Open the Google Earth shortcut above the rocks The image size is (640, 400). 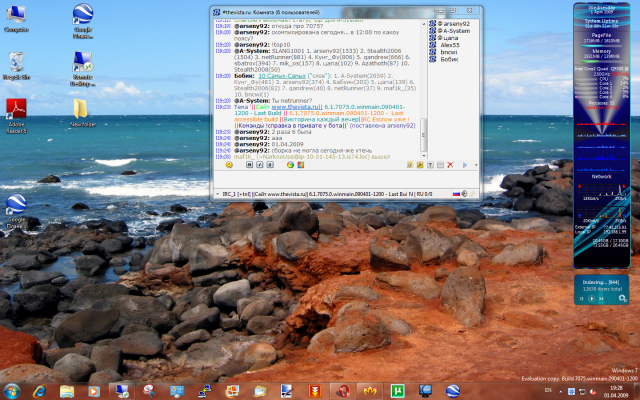(16, 211)
